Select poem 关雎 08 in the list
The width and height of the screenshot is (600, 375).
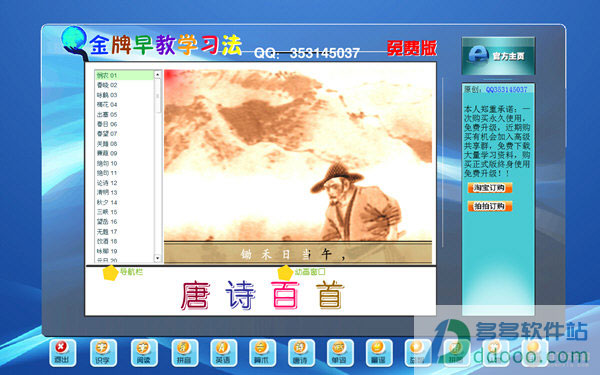click(124, 143)
